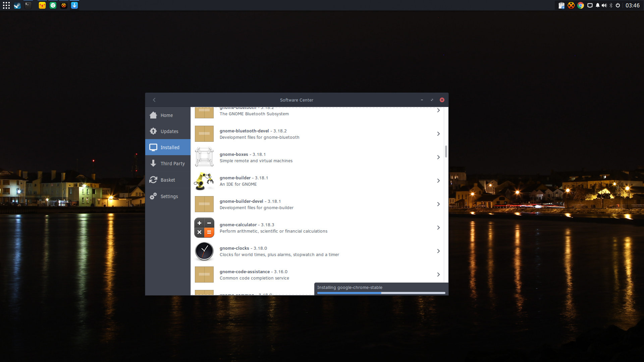The image size is (644, 362).
Task: Open the network screen tray indicator
Action: coord(590,5)
